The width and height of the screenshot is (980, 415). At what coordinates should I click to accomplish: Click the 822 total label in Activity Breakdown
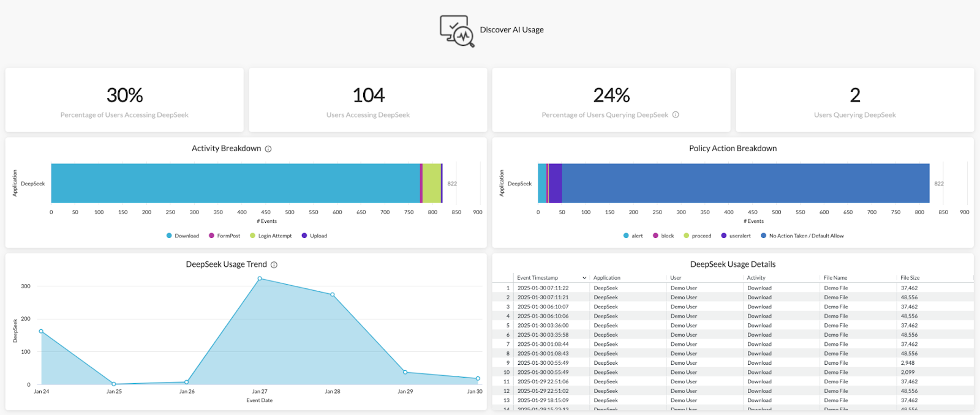pyautogui.click(x=452, y=184)
